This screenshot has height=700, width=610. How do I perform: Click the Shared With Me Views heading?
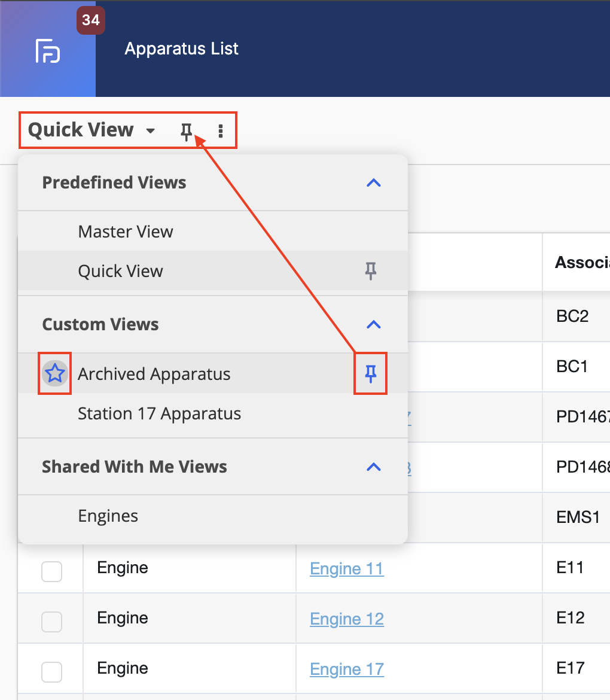coord(135,467)
